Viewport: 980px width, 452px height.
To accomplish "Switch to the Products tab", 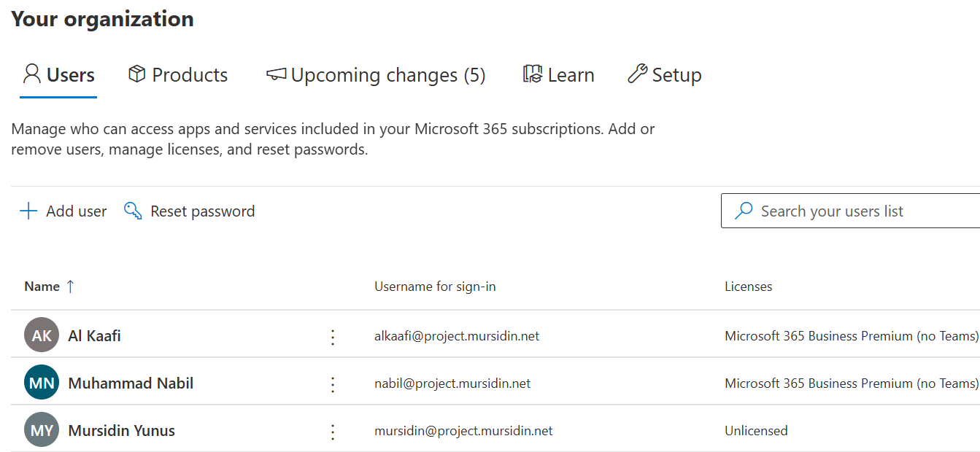I will 178,75.
